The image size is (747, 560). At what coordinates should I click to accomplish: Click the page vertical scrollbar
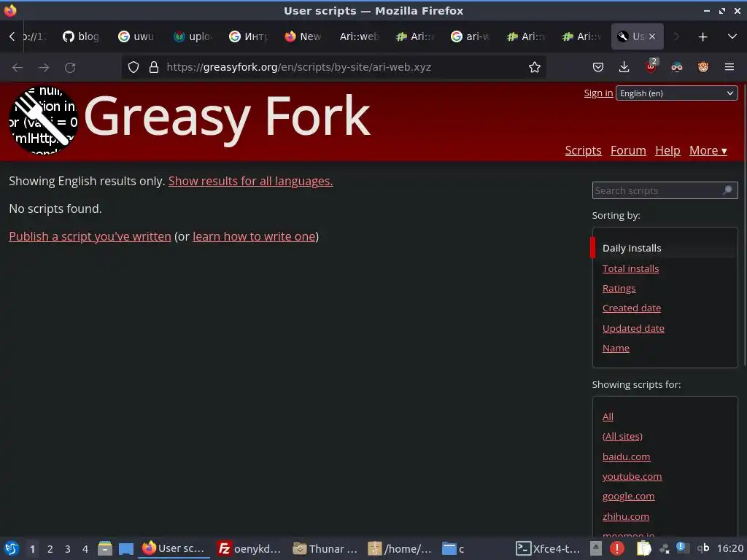(745, 224)
